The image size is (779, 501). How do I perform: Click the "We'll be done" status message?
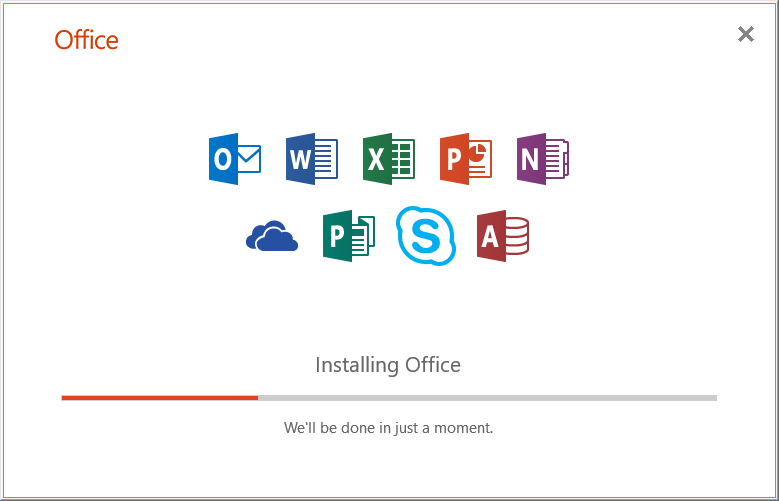tap(389, 427)
